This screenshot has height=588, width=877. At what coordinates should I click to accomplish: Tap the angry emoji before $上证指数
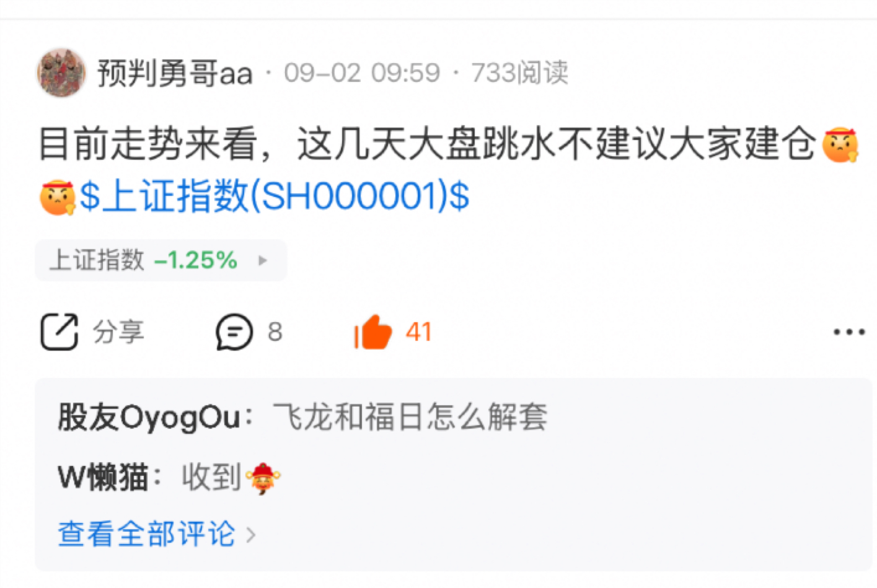(x=57, y=196)
